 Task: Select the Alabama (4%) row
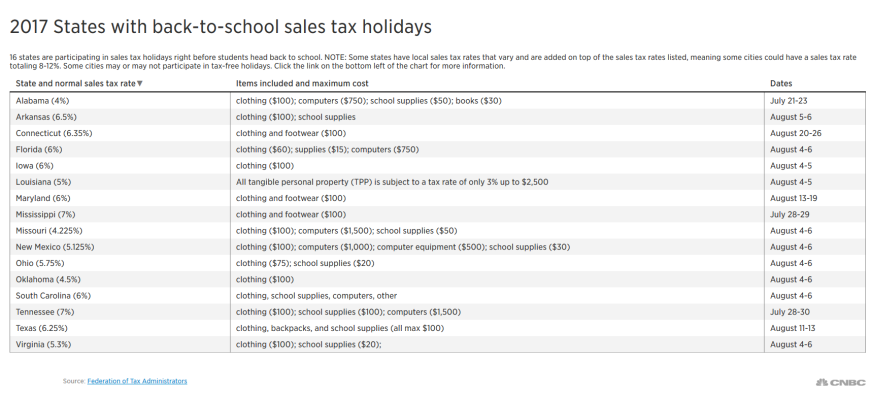click(437, 101)
